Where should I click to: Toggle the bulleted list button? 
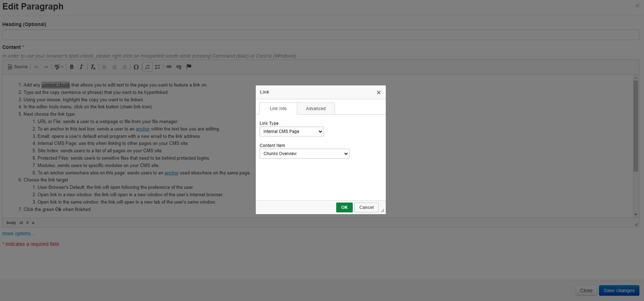tap(157, 67)
